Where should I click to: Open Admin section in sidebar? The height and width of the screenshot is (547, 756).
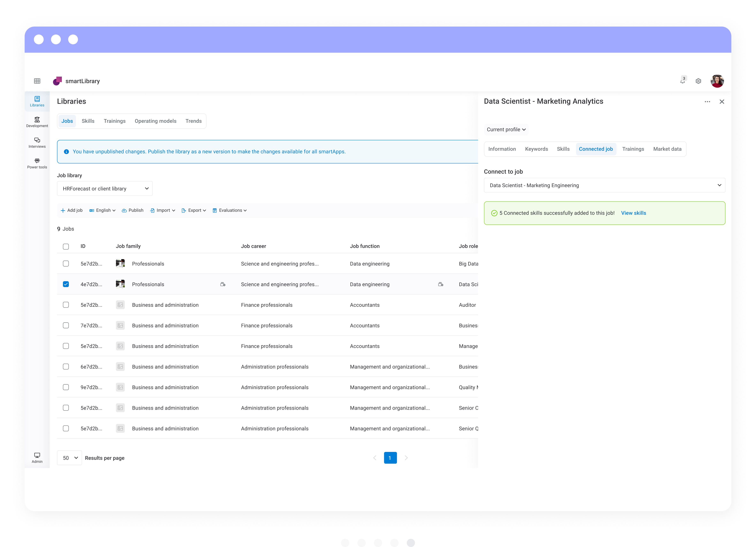(37, 457)
